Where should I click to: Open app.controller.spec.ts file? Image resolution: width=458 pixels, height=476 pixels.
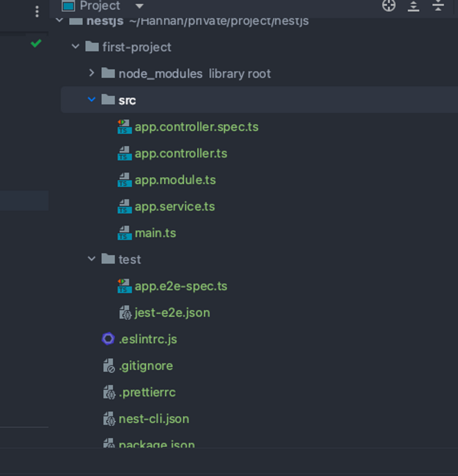point(197,127)
